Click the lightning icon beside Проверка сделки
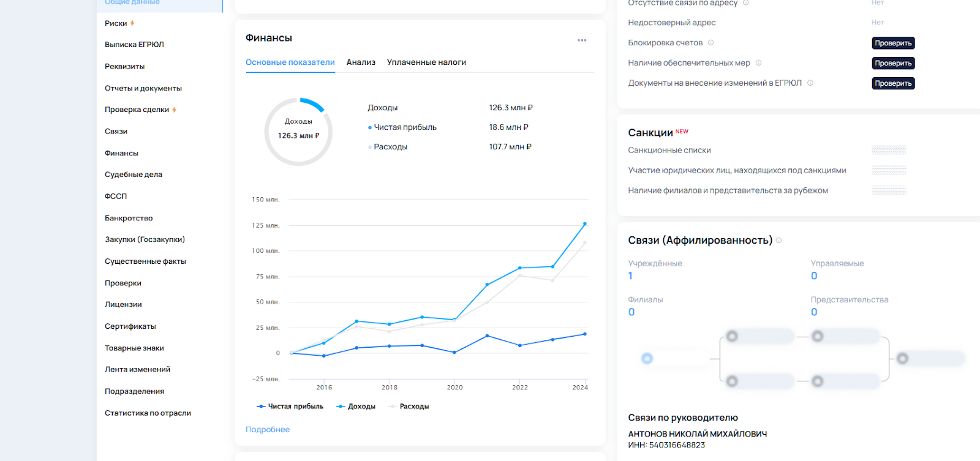The height and width of the screenshot is (461, 980). [174, 110]
